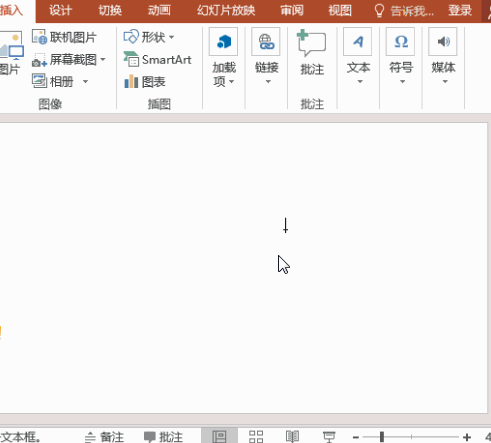Viewport: 491px width, 443px height.
Task: Open the 设计 design tab
Action: 60,10
